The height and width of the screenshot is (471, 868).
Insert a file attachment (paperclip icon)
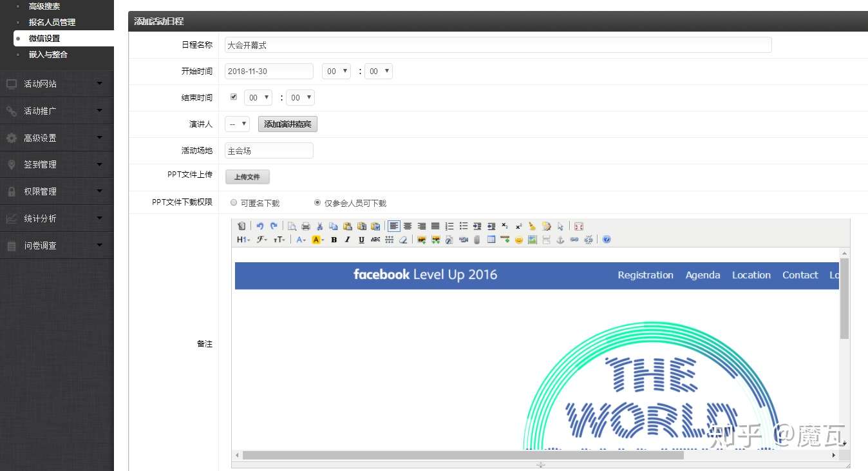click(477, 240)
